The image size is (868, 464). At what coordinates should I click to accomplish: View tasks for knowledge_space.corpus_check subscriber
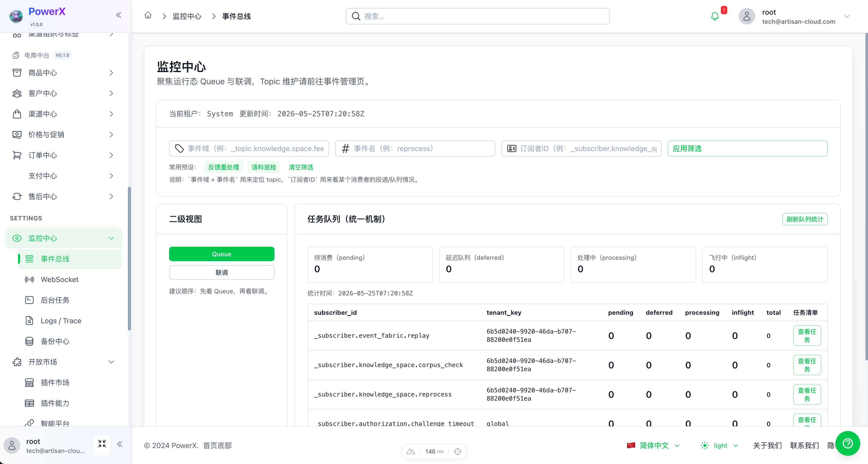tap(807, 364)
